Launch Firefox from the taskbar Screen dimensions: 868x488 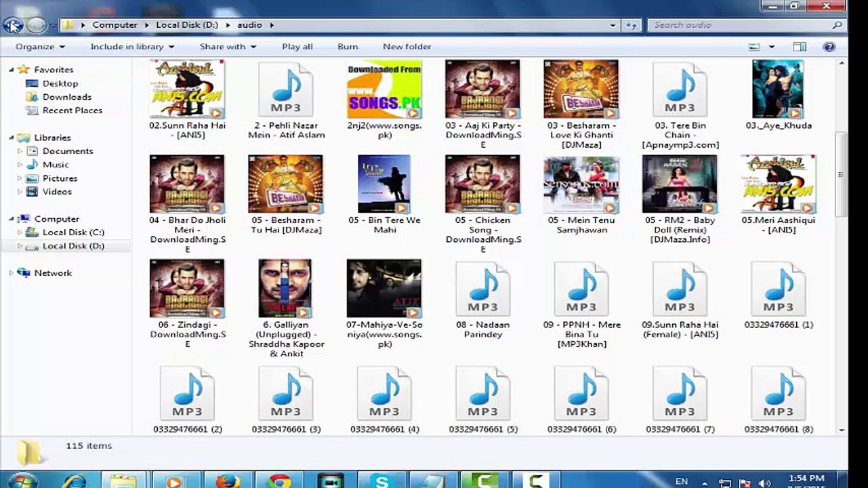pos(228,481)
